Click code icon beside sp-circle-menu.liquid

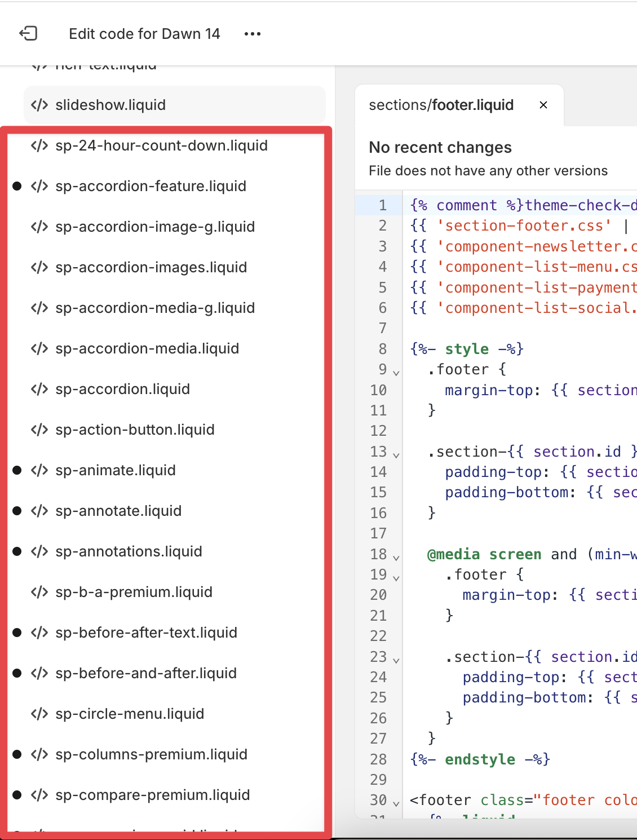click(39, 714)
